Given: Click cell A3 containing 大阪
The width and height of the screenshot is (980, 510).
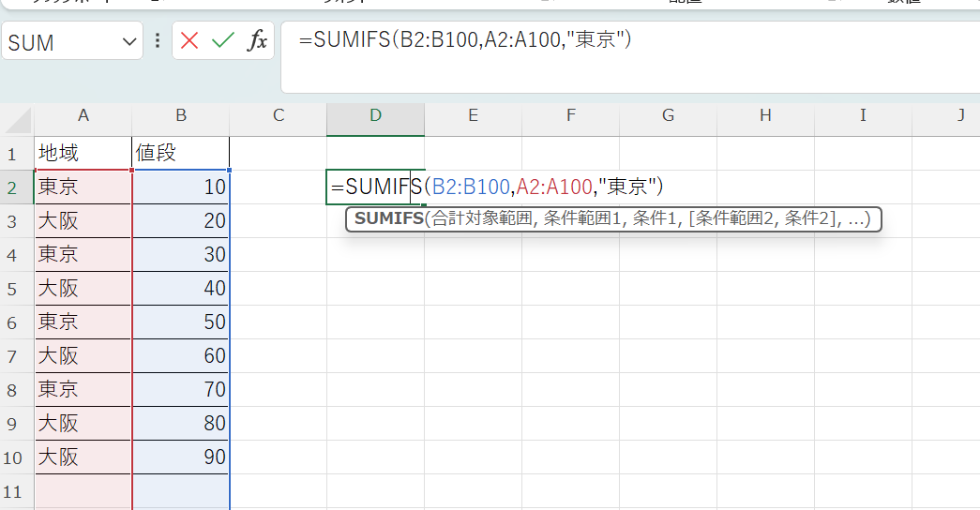Looking at the screenshot, I should tap(83, 221).
